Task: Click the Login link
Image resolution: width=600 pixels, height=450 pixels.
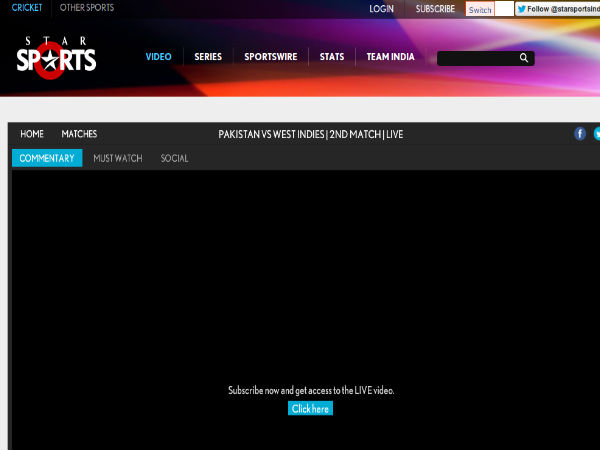Action: tap(381, 9)
